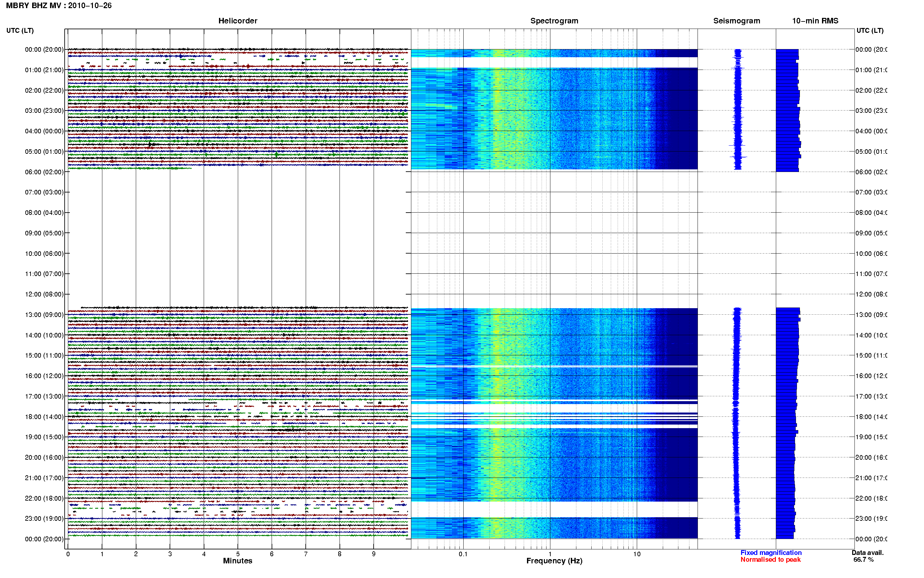Click the left '18:00 (14:00)' time label
This screenshot has width=924, height=578.
(x=44, y=417)
